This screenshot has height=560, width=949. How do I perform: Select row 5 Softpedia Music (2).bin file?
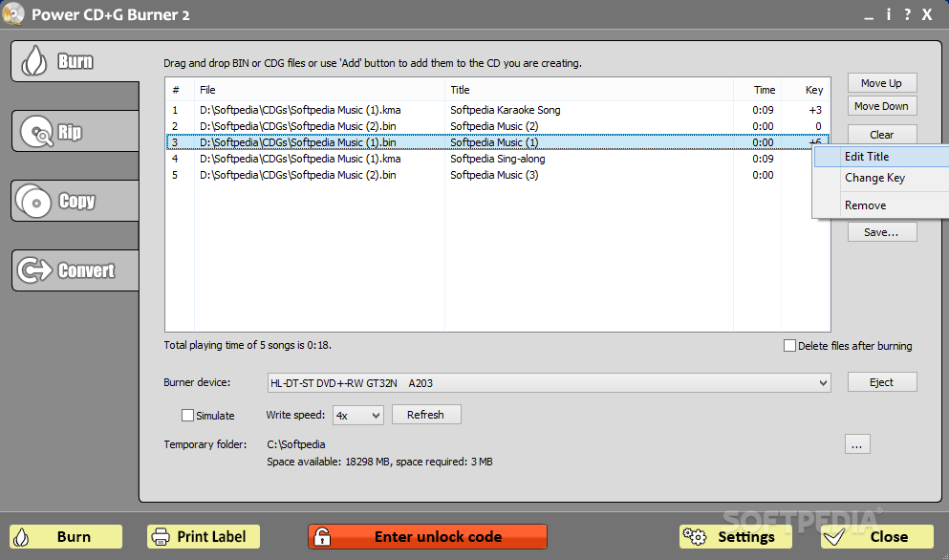(298, 175)
